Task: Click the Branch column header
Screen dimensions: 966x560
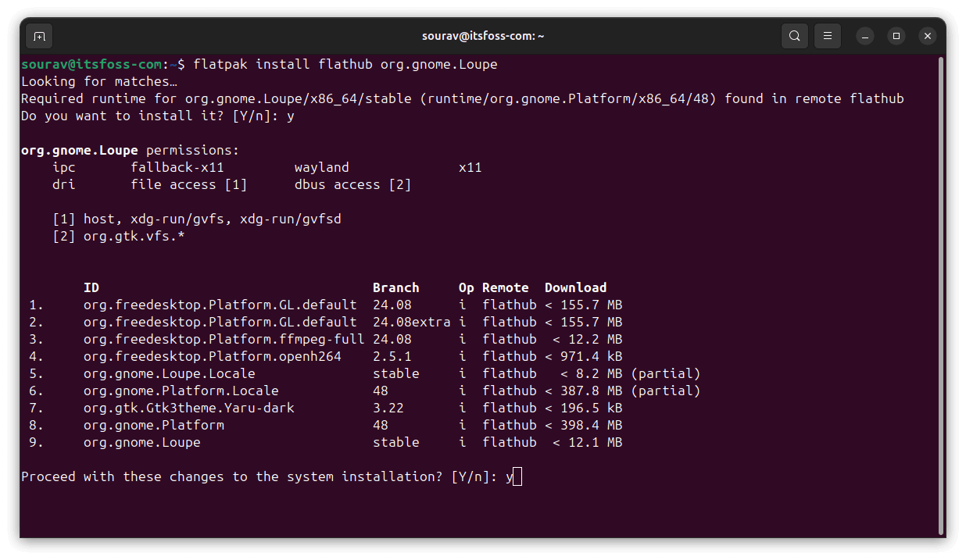Action: tap(395, 287)
